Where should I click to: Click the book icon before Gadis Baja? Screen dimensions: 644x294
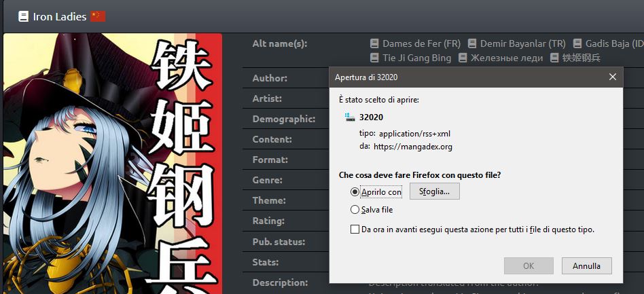click(x=577, y=43)
